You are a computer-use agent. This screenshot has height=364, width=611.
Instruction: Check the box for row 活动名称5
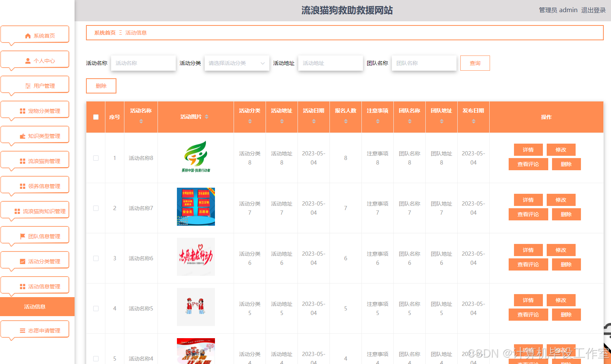pyautogui.click(x=96, y=309)
